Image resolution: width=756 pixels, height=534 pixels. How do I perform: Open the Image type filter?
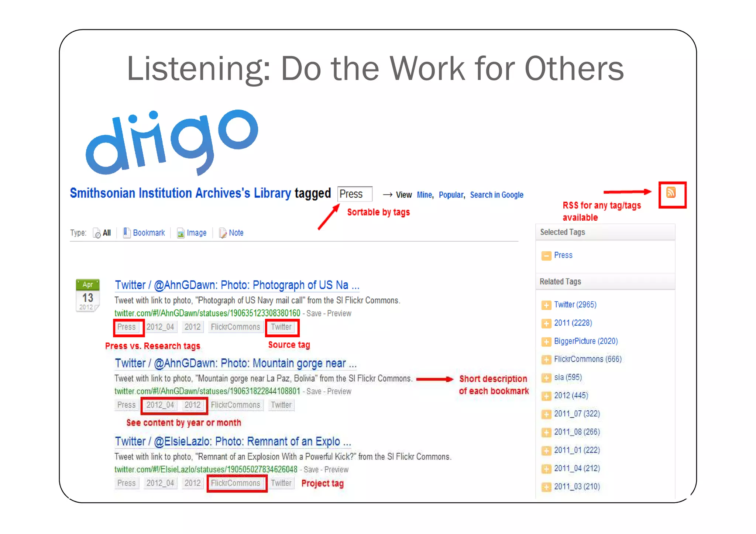tap(196, 233)
